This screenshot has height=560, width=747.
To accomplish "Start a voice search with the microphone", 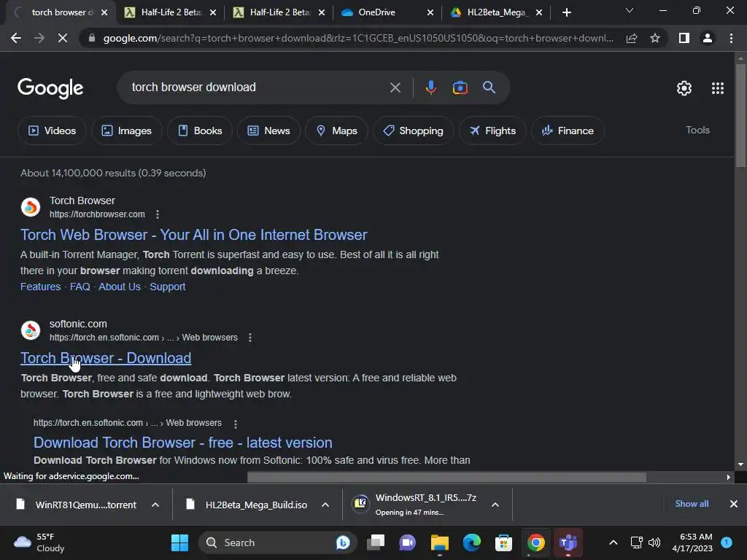I will 430,87.
